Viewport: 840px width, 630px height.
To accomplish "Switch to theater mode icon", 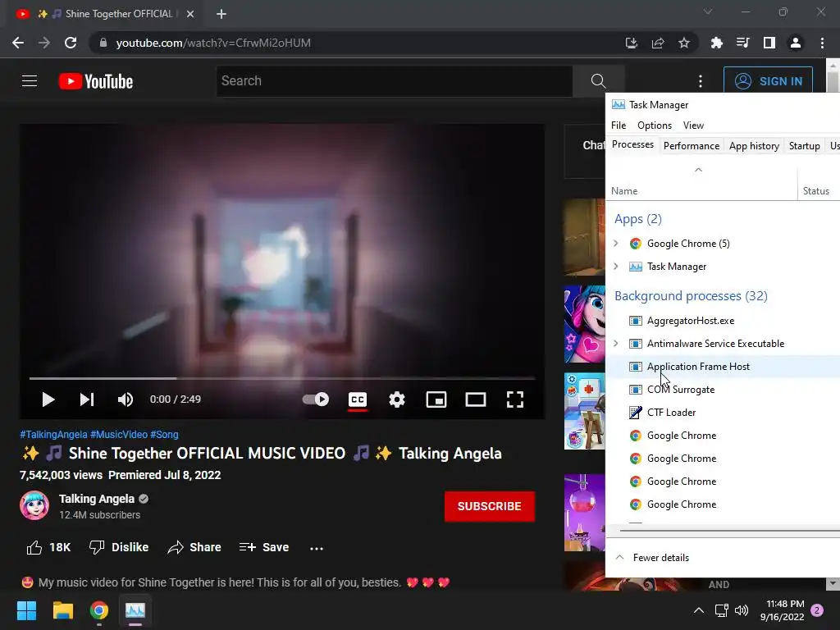I will coord(476,399).
